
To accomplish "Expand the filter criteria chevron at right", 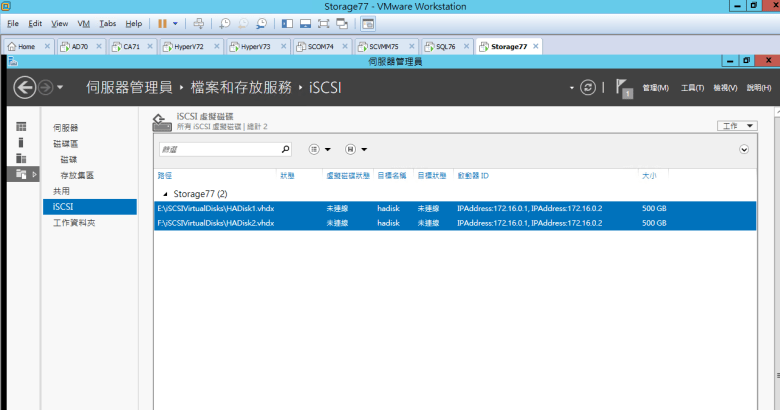I will click(744, 149).
